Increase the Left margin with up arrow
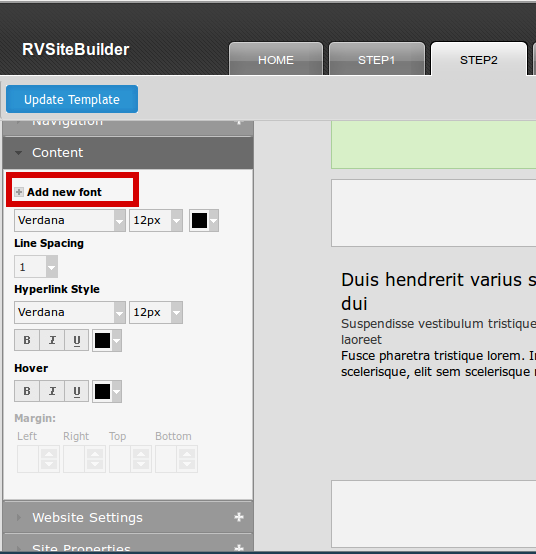Screen dimensions: 536x554 point(49,453)
